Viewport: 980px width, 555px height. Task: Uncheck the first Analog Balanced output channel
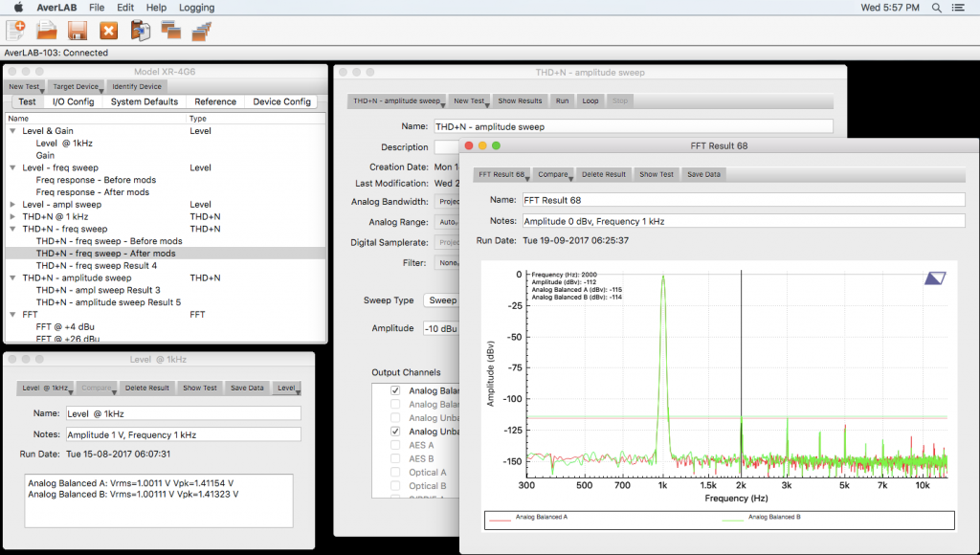[x=395, y=390]
